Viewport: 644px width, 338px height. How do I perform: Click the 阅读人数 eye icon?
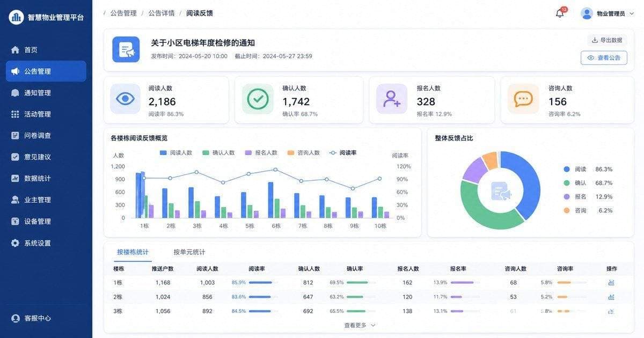(x=125, y=99)
